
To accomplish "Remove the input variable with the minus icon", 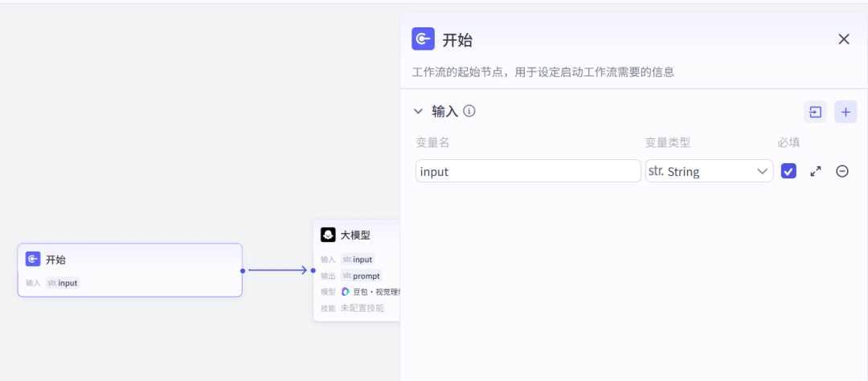I will click(x=842, y=171).
